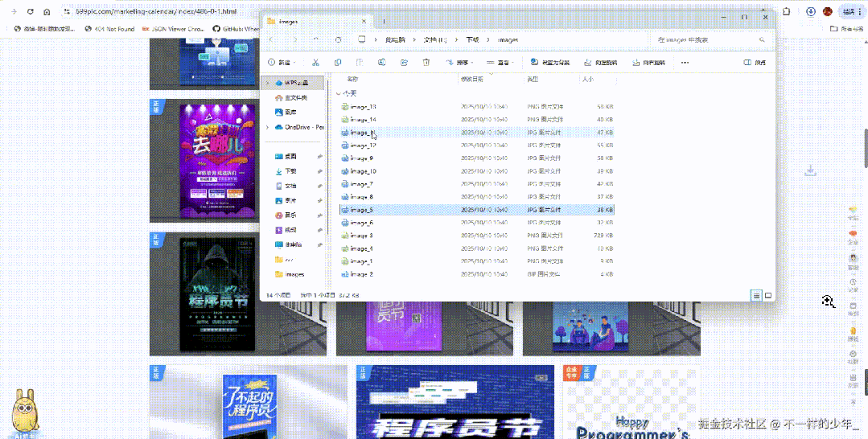Viewport: 868px width, 439px height.
Task: Open the 查看 view dropdown
Action: point(500,63)
